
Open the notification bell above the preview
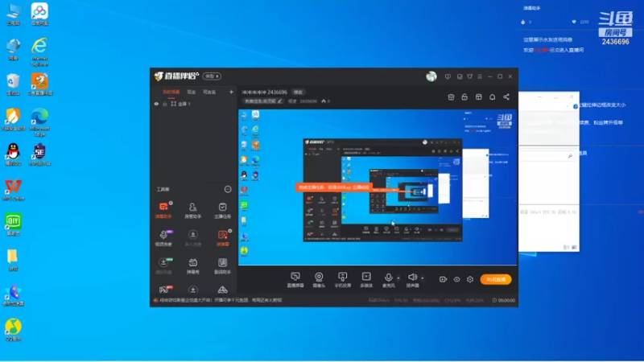coord(493,97)
